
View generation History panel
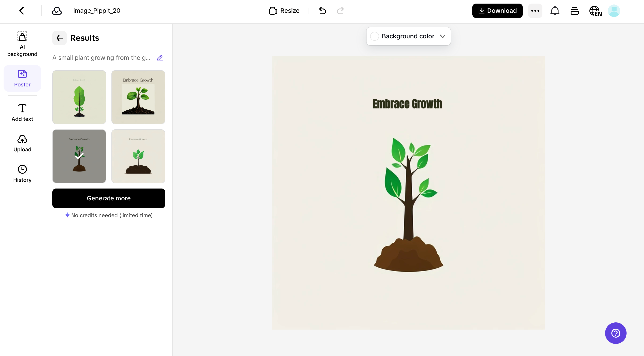click(22, 173)
